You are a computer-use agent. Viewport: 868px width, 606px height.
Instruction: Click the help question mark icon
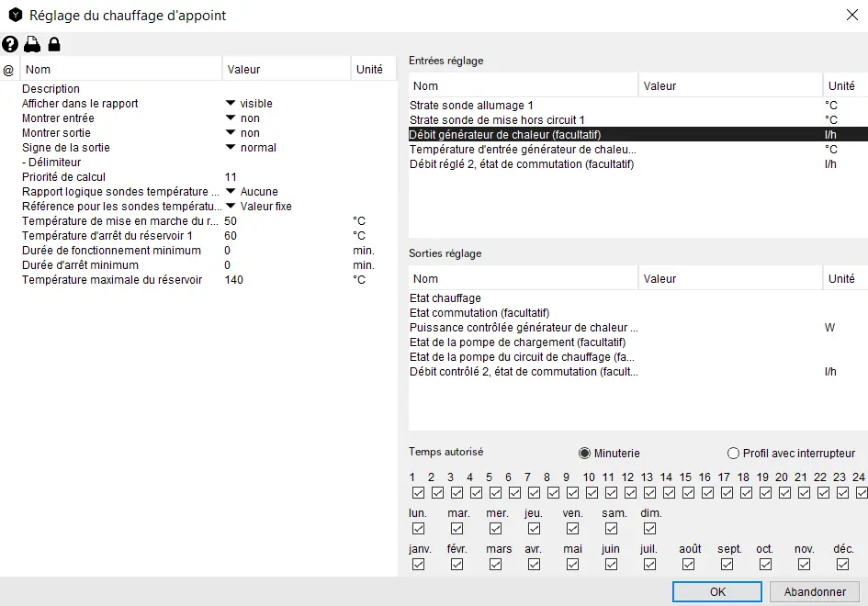[x=10, y=44]
